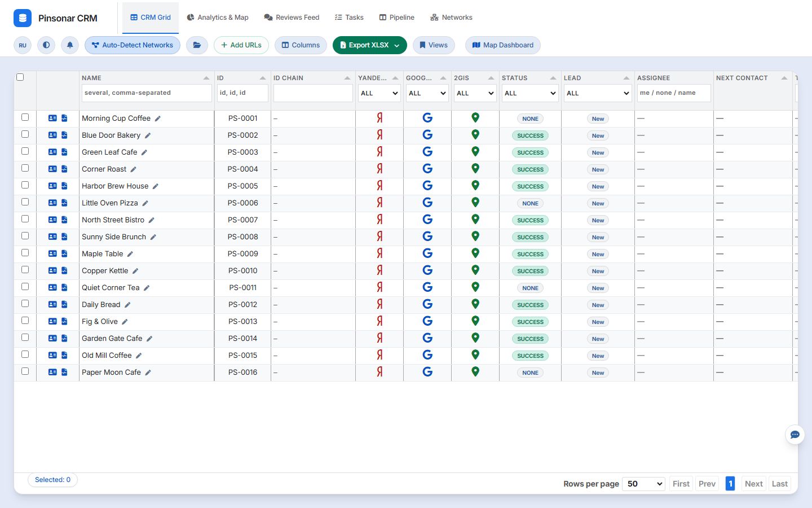Select the Little Oven Pizza row checkbox
Screen dimensions: 812x508
[25, 202]
